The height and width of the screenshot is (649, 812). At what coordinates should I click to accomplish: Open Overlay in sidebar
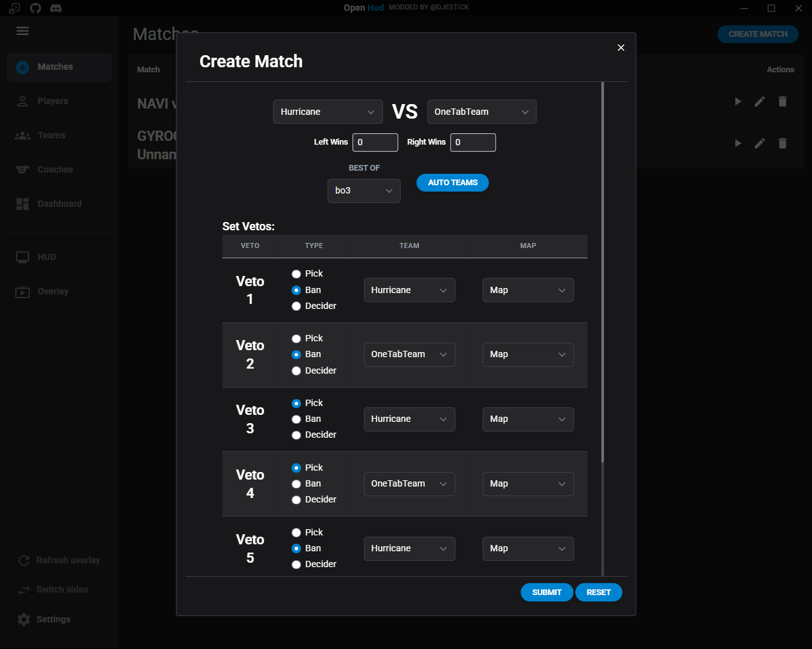coord(59,292)
